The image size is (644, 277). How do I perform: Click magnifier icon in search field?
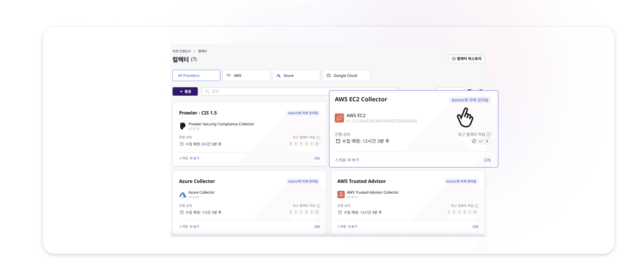207,91
